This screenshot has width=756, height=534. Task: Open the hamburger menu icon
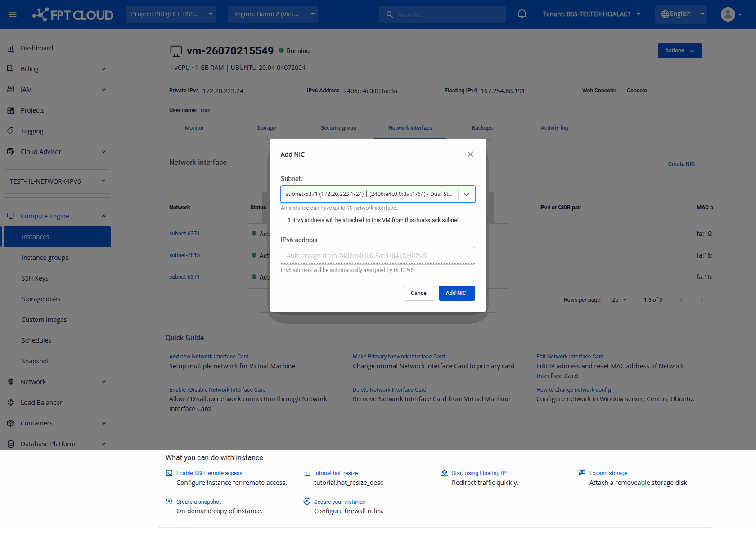13,15
